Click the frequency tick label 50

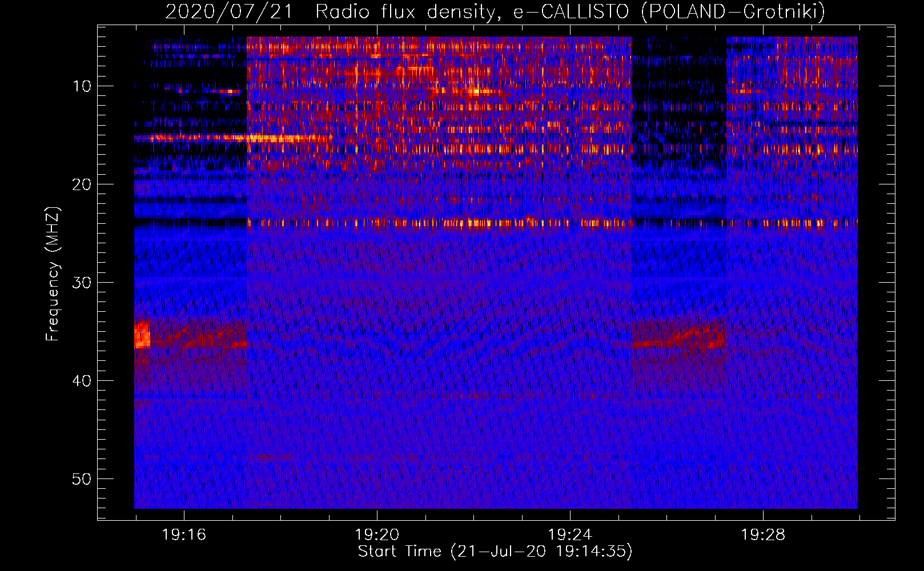click(x=82, y=479)
